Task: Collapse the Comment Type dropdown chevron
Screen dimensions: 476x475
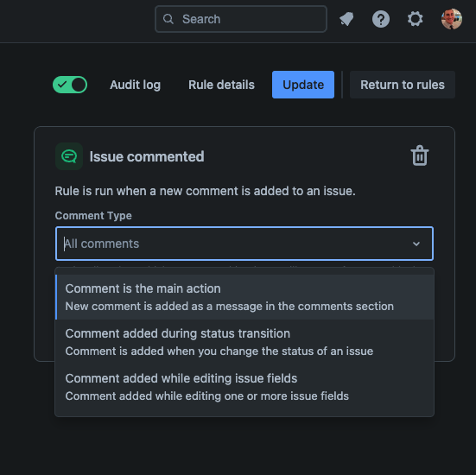Action: coord(416,244)
